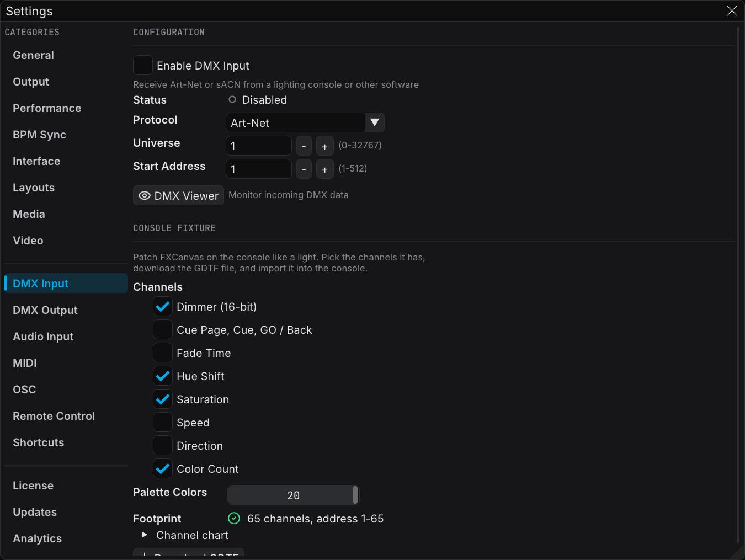745x560 pixels.
Task: Increase the Start Address with plus
Action: tap(325, 169)
